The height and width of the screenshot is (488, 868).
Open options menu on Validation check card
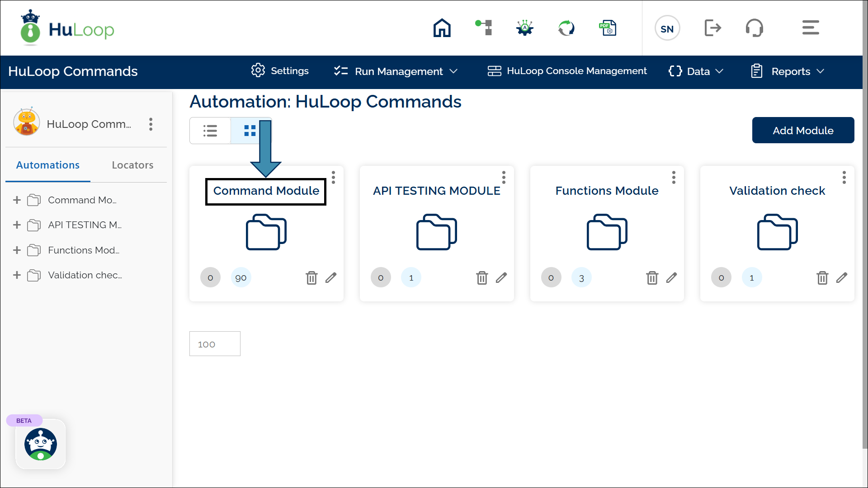[x=844, y=178]
